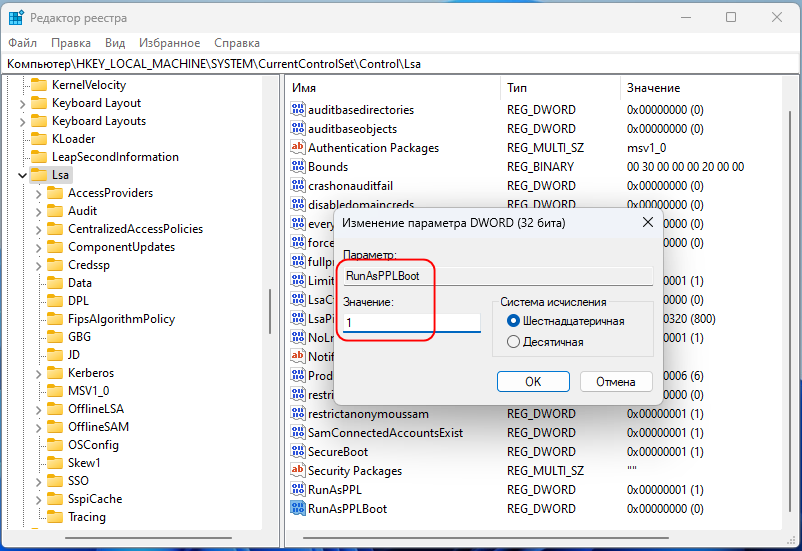The width and height of the screenshot is (802, 551).
Task: Expand the CentralizedAccessPolicies node
Action: (x=38, y=229)
